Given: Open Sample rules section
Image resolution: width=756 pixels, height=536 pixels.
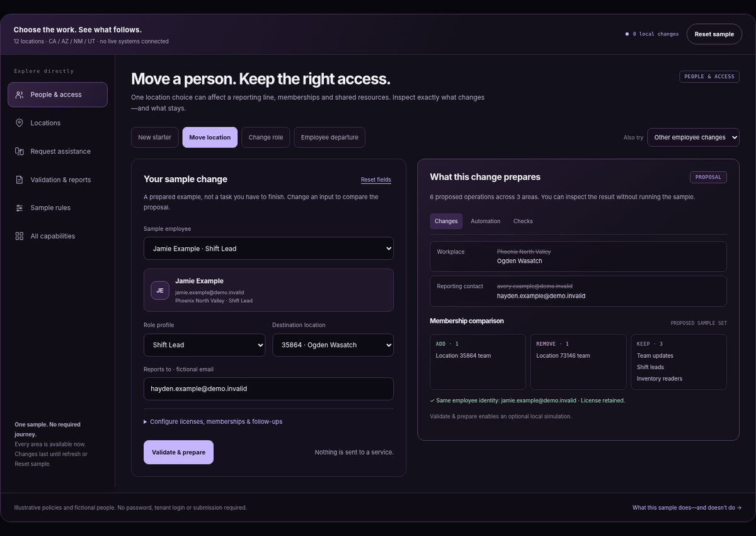Looking at the screenshot, I should (x=57, y=208).
